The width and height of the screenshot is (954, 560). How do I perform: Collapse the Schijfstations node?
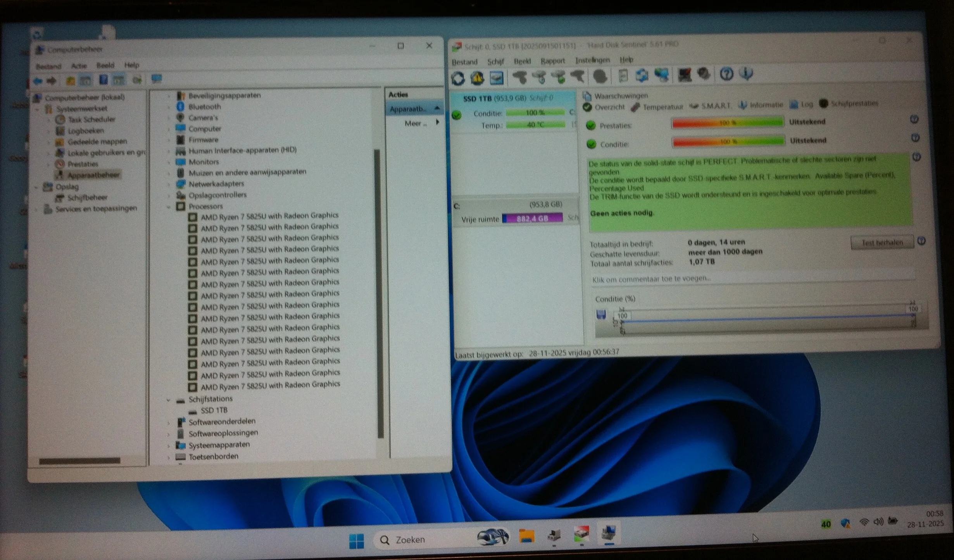coord(169,400)
